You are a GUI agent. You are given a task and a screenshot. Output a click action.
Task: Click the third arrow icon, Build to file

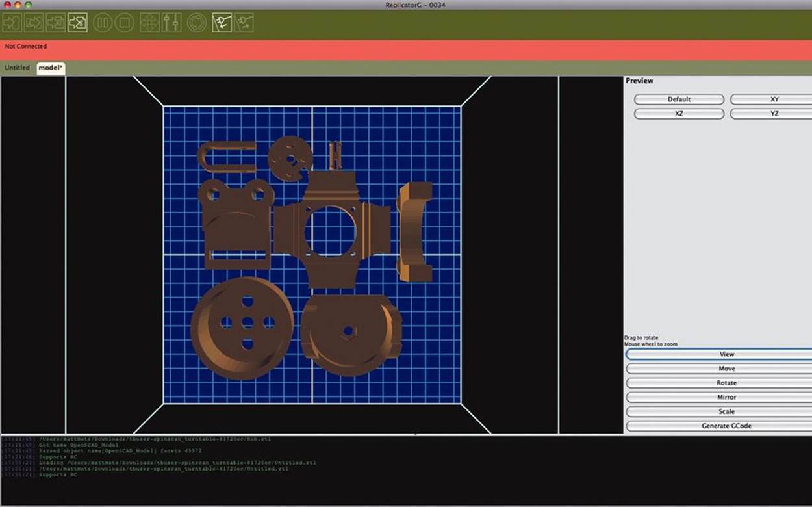click(55, 23)
